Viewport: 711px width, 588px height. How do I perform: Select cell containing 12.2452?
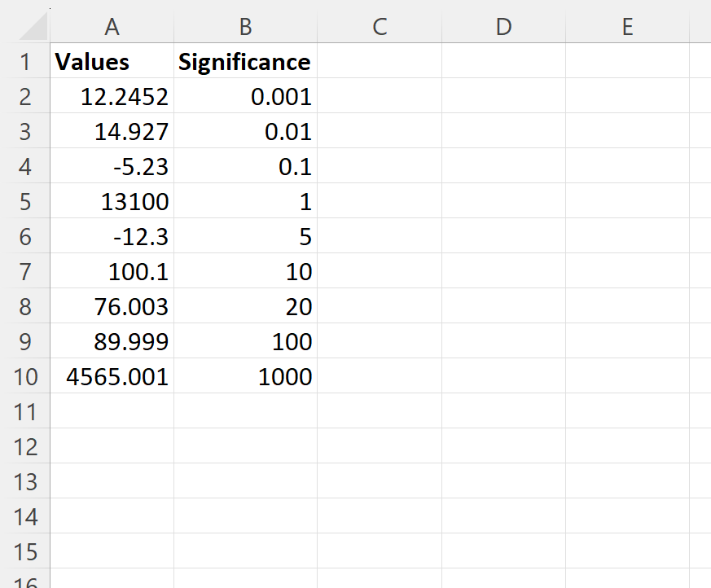coord(112,95)
